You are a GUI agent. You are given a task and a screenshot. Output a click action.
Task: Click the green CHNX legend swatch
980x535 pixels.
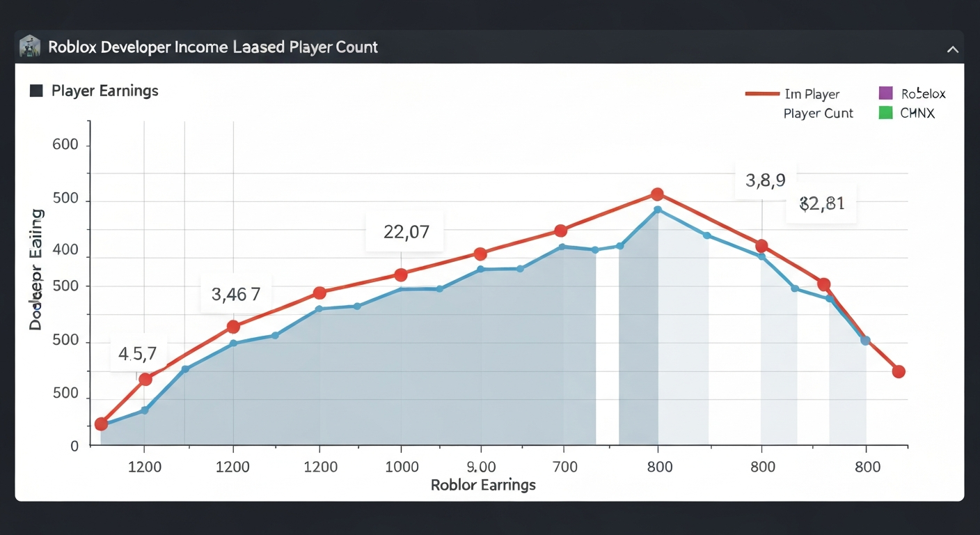(885, 112)
